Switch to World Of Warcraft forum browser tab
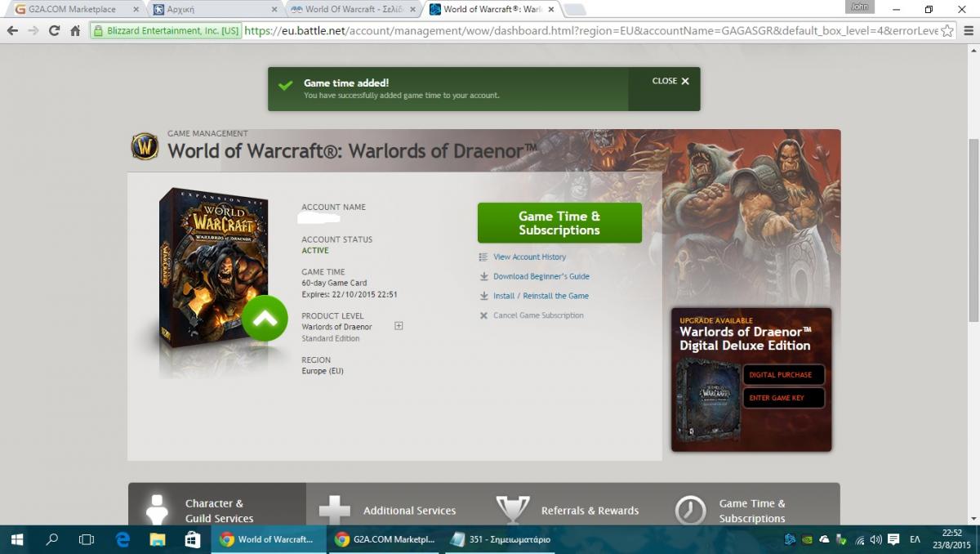Viewport: 980px width, 554px height. point(351,10)
